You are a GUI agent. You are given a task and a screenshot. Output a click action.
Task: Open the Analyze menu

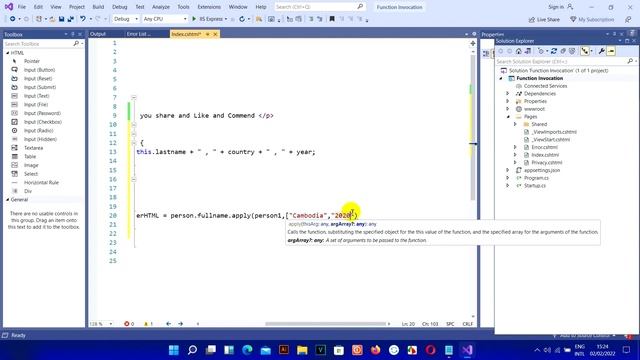[x=161, y=7]
